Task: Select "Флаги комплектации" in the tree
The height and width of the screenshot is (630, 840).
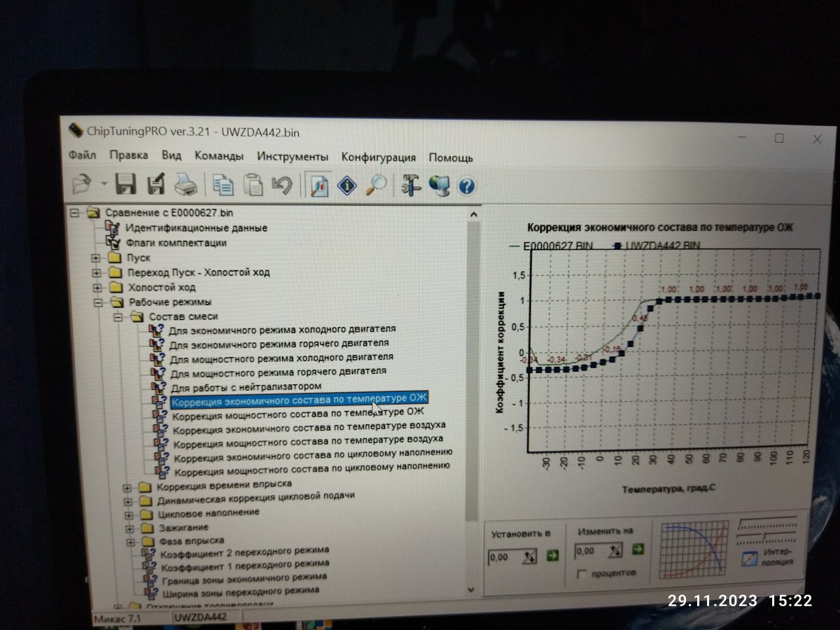Action: click(176, 243)
